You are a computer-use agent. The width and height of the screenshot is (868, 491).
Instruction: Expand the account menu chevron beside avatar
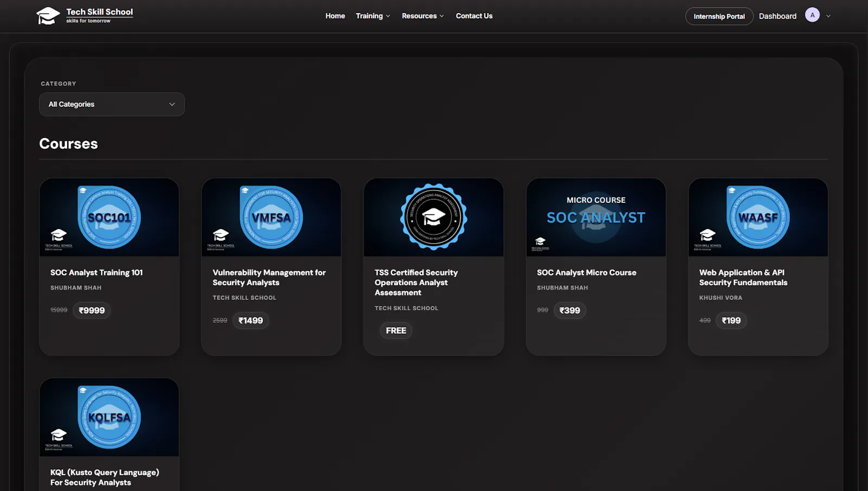(x=828, y=16)
